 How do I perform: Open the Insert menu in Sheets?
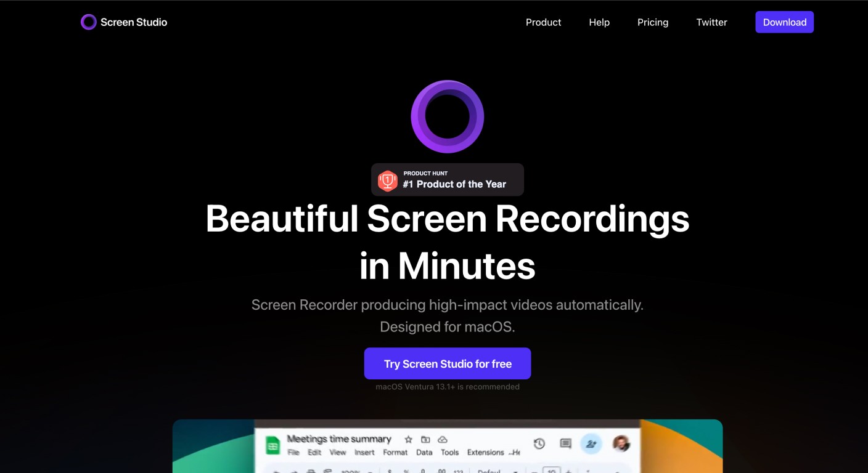364,452
